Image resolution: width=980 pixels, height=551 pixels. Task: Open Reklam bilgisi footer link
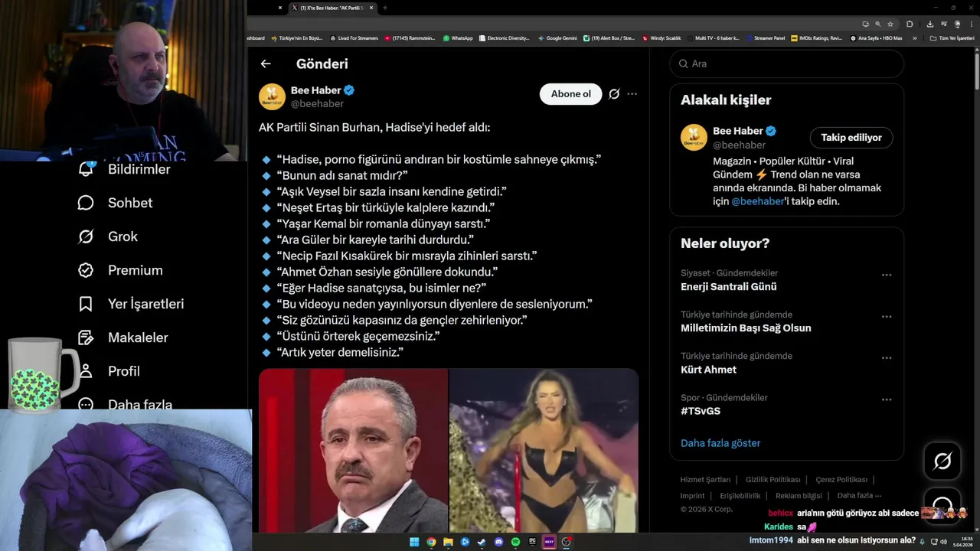coord(799,496)
